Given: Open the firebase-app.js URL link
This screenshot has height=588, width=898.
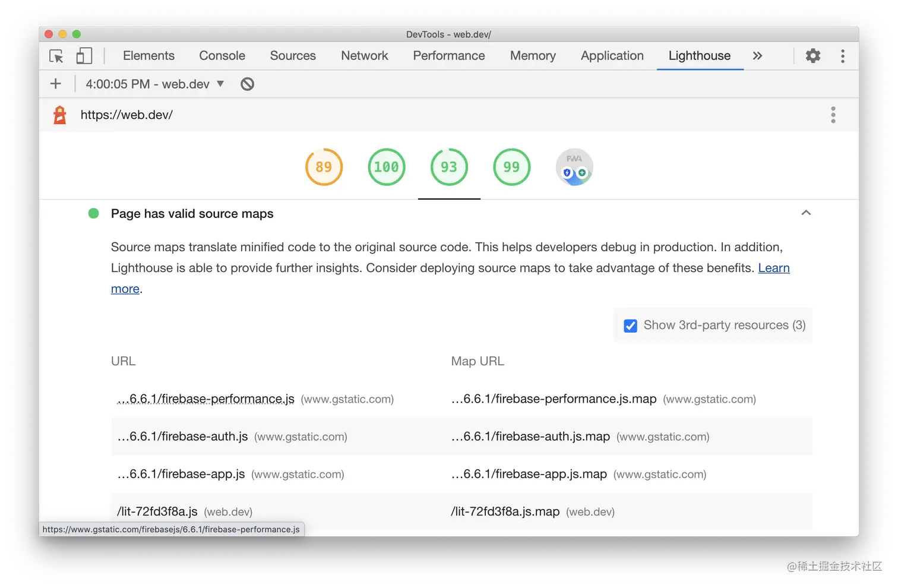Looking at the screenshot, I should pos(181,474).
